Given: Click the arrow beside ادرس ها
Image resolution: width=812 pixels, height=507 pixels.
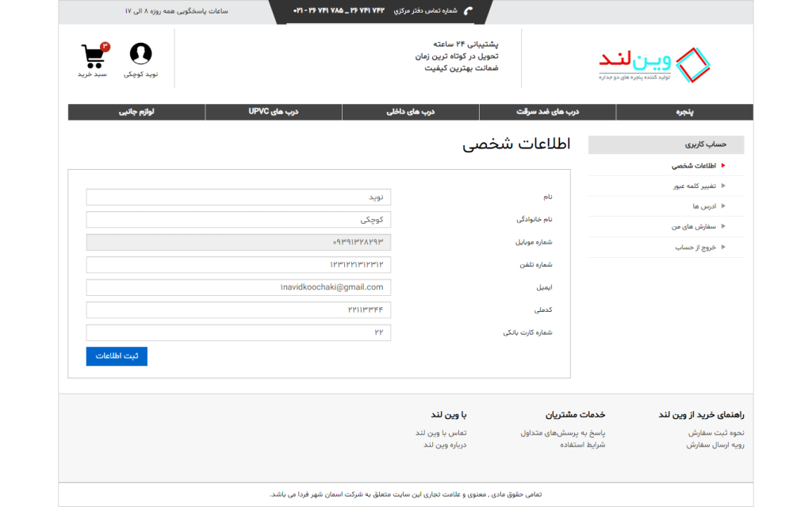Looking at the screenshot, I should click(723, 205).
